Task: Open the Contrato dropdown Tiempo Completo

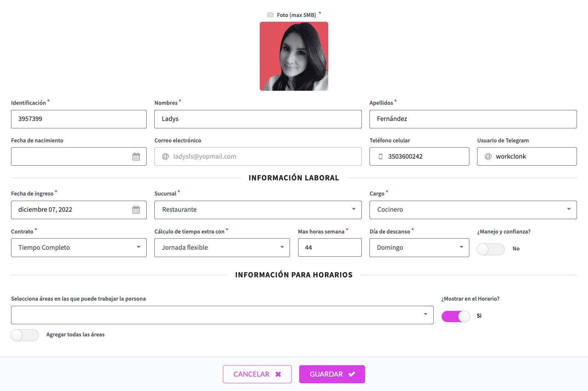Action: point(79,248)
